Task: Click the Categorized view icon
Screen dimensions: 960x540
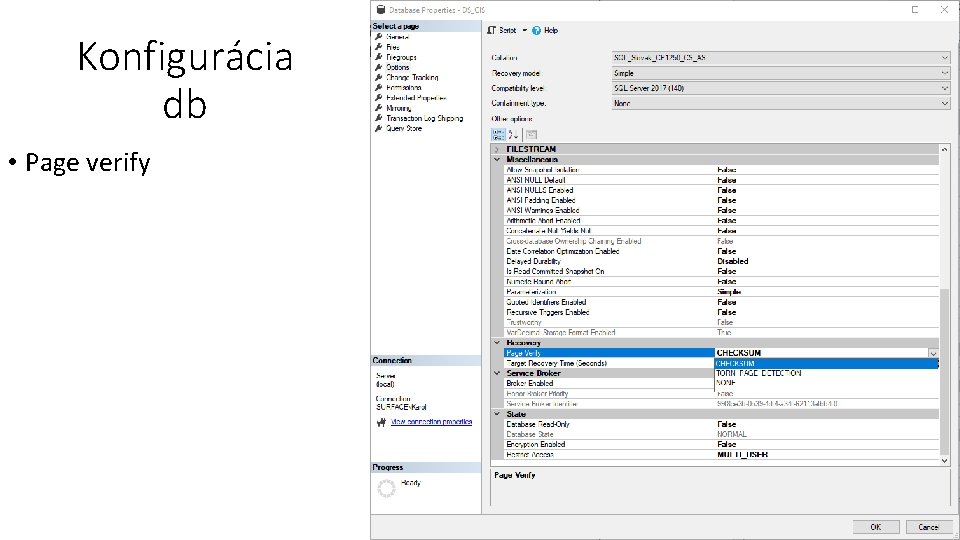Action: pos(498,135)
